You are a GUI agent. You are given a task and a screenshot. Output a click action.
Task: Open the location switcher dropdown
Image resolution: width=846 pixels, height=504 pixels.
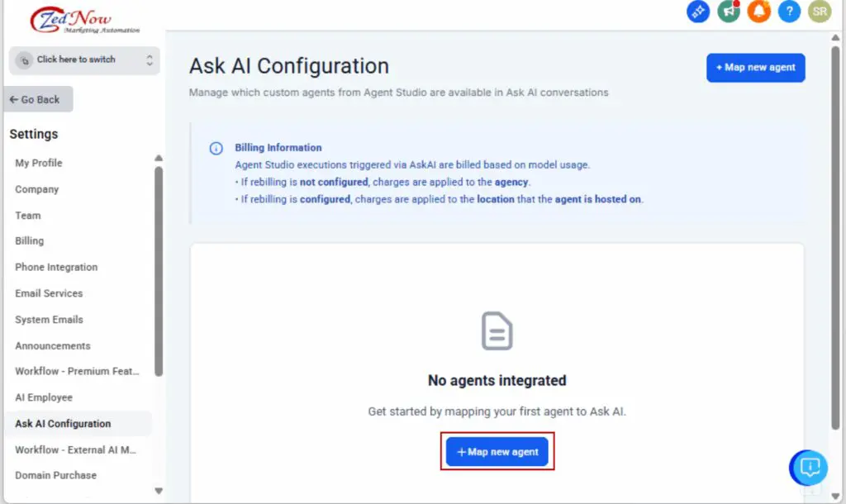coord(83,59)
